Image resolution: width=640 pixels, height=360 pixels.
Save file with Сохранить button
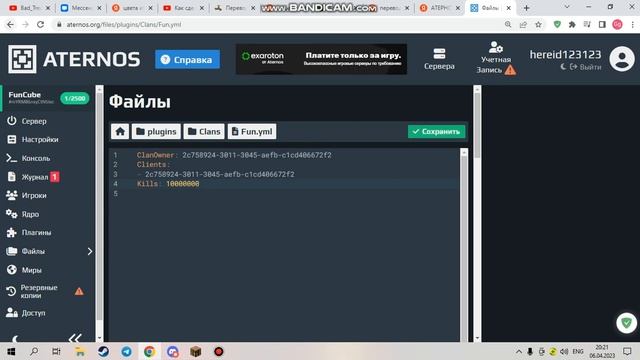(436, 131)
